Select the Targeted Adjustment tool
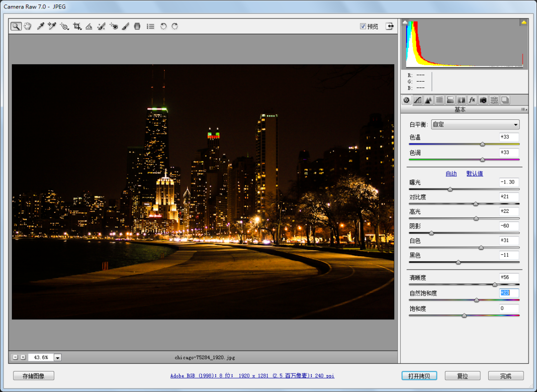 point(64,26)
